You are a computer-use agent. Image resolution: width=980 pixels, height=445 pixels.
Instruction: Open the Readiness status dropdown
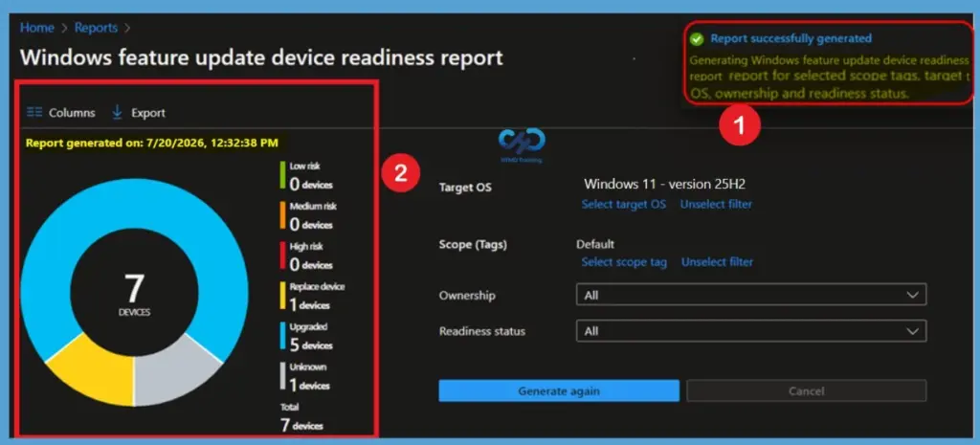(x=751, y=331)
